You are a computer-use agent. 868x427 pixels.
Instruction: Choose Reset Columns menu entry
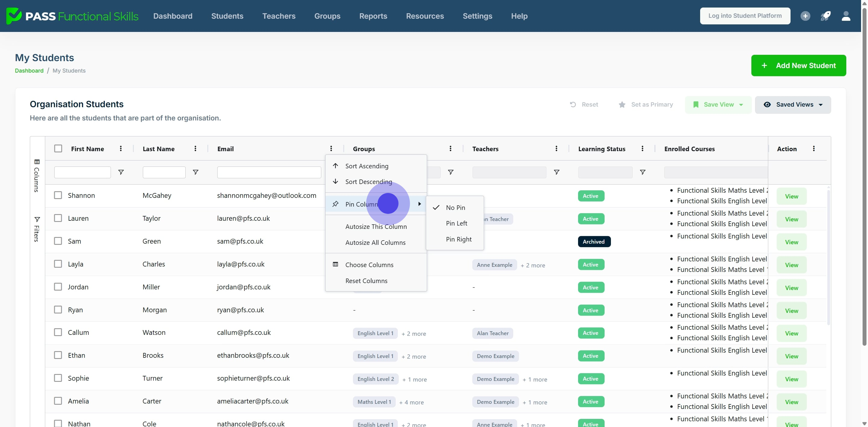[x=376, y=281]
